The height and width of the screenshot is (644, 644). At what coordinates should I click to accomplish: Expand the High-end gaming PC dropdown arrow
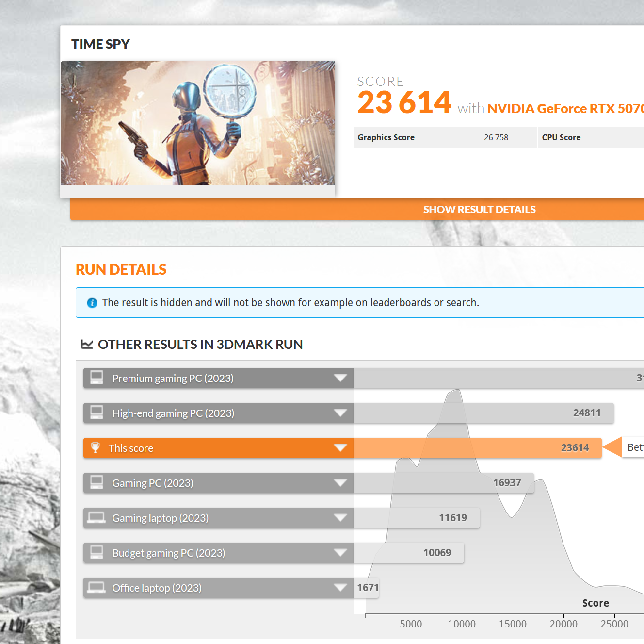(x=340, y=413)
